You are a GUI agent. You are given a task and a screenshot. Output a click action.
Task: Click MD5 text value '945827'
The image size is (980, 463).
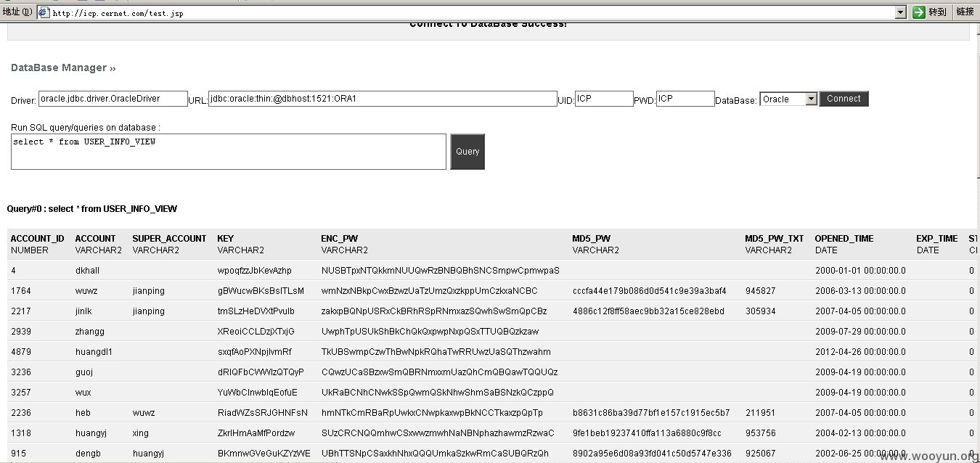(760, 291)
